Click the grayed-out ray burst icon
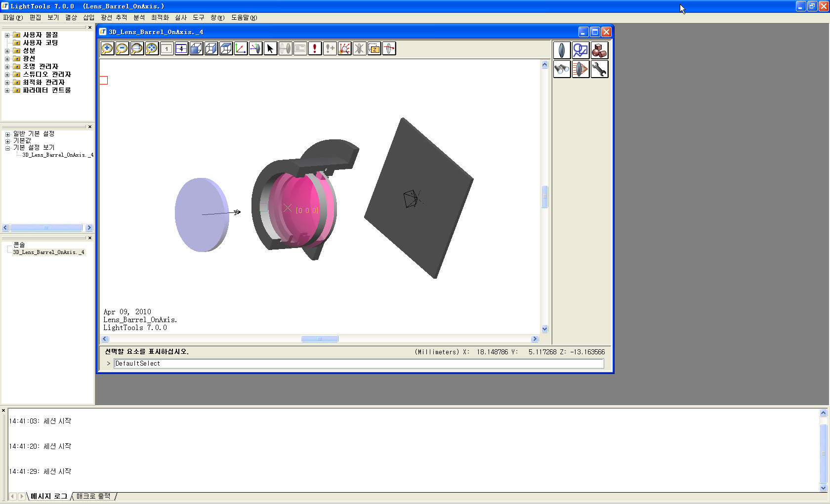Screen dimensions: 830x504 (359, 48)
